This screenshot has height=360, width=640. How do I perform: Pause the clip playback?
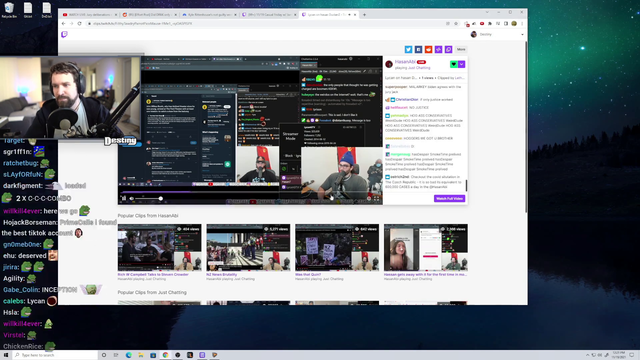coord(124,199)
